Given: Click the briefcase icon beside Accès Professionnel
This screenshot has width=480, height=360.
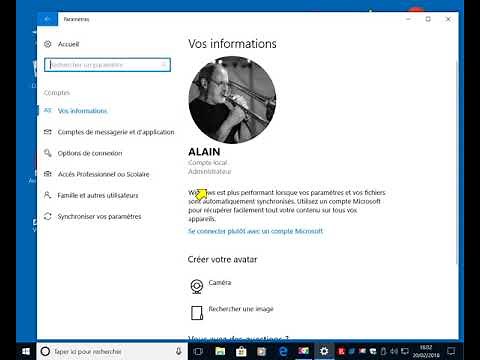Looking at the screenshot, I should click(48, 174).
